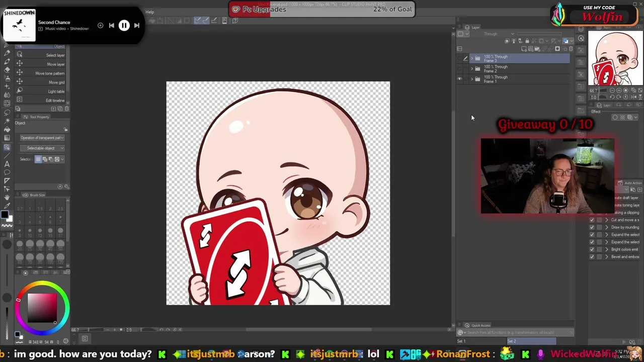This screenshot has width=644, height=362.
Task: Select the Gradient tool
Action: click(x=7, y=137)
